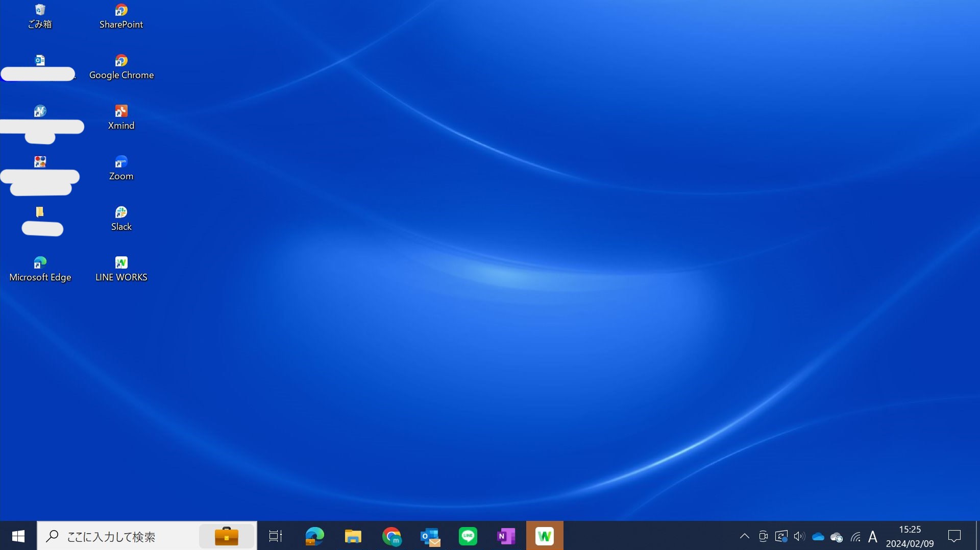
Task: Open the notification action center
Action: click(954, 536)
